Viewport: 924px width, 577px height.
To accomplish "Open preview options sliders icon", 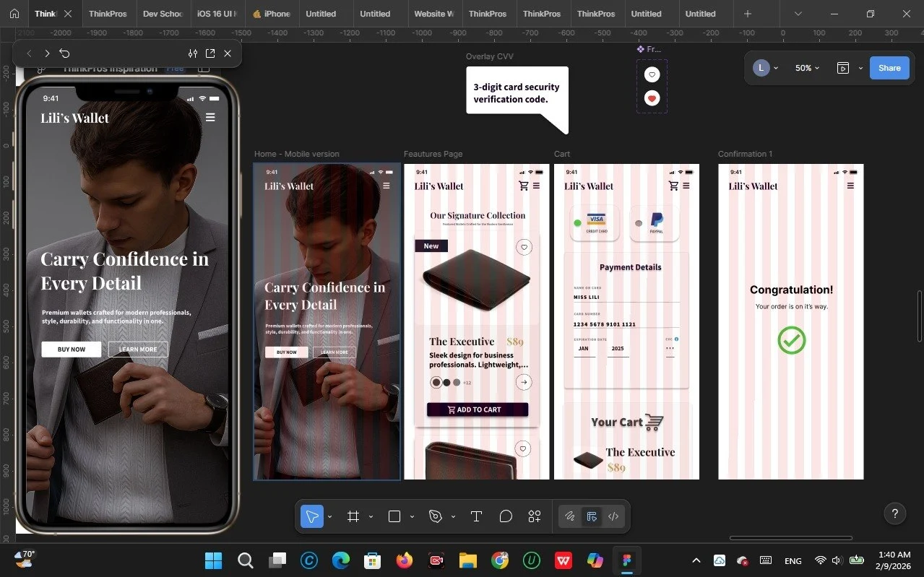I will [x=193, y=53].
